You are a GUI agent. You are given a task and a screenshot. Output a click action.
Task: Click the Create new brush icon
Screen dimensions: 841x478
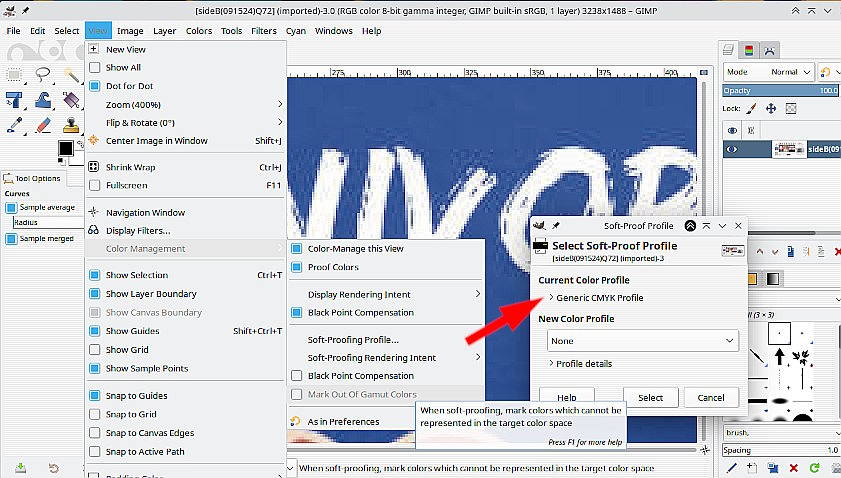(x=752, y=468)
